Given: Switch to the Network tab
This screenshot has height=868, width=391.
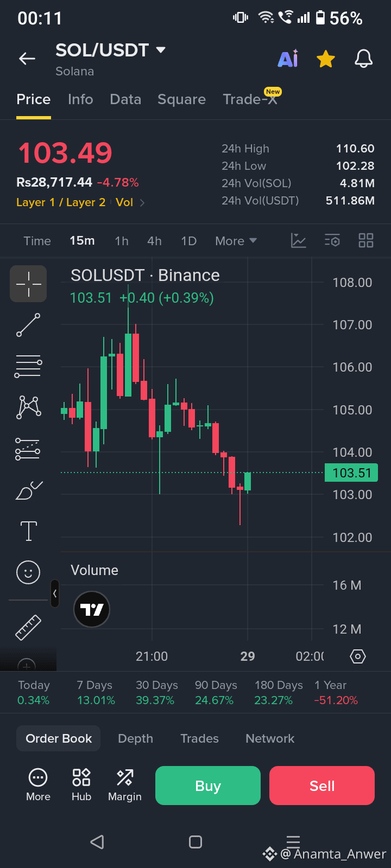Looking at the screenshot, I should coord(270,738).
